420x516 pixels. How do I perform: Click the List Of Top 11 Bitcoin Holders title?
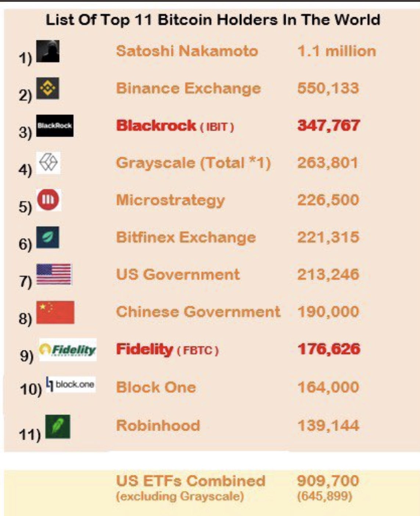[213, 20]
